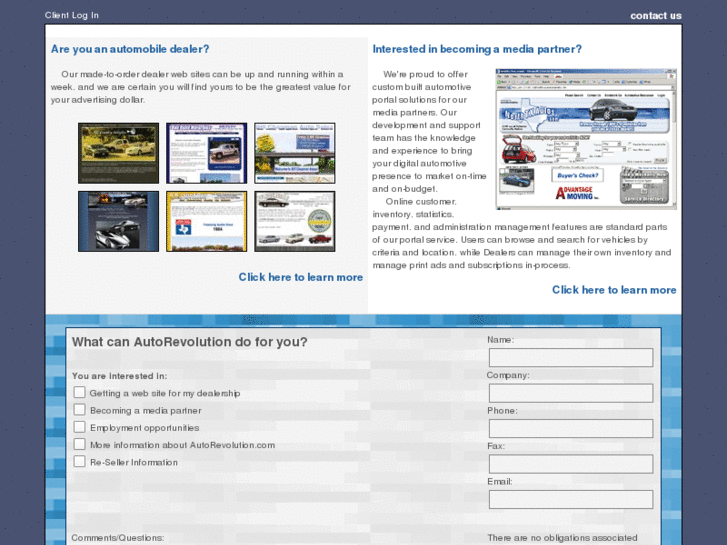View the yellow-bordered Texas flag site thumbnail

click(x=206, y=221)
